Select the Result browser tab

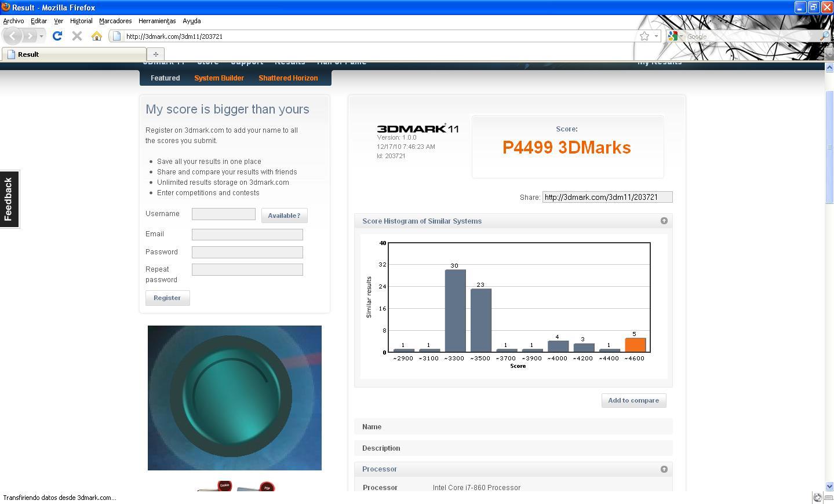[x=73, y=54]
